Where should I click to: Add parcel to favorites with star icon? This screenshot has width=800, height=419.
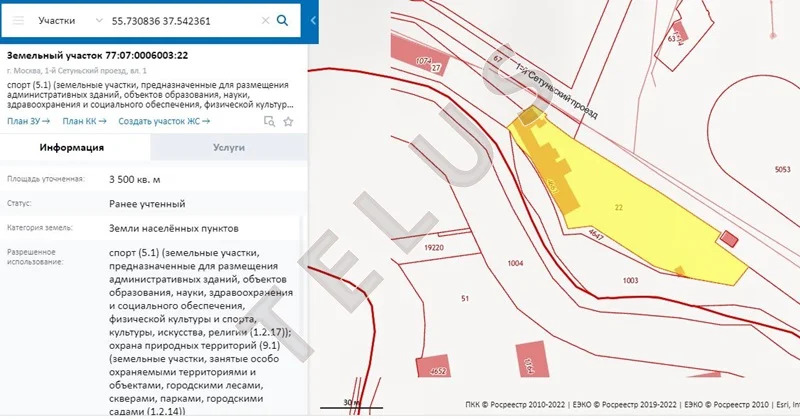[x=288, y=121]
